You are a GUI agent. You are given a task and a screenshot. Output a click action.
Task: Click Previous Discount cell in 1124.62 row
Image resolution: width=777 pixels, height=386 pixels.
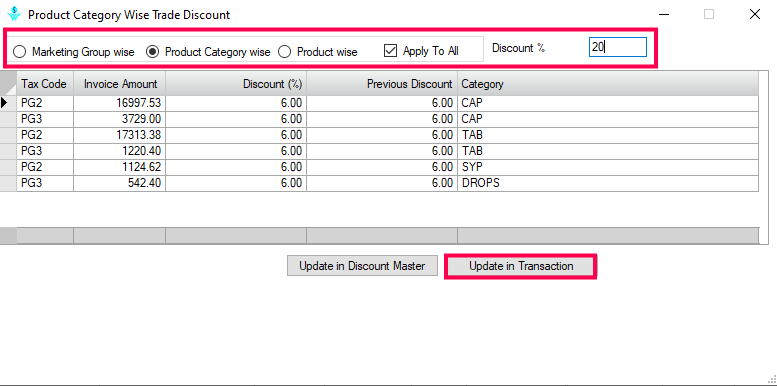click(x=382, y=167)
